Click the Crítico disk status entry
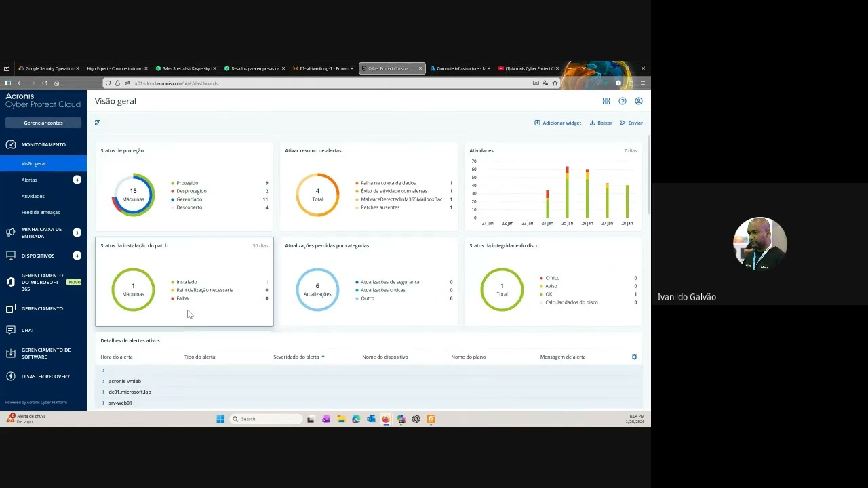Screen dimensions: 868x488 [550, 278]
